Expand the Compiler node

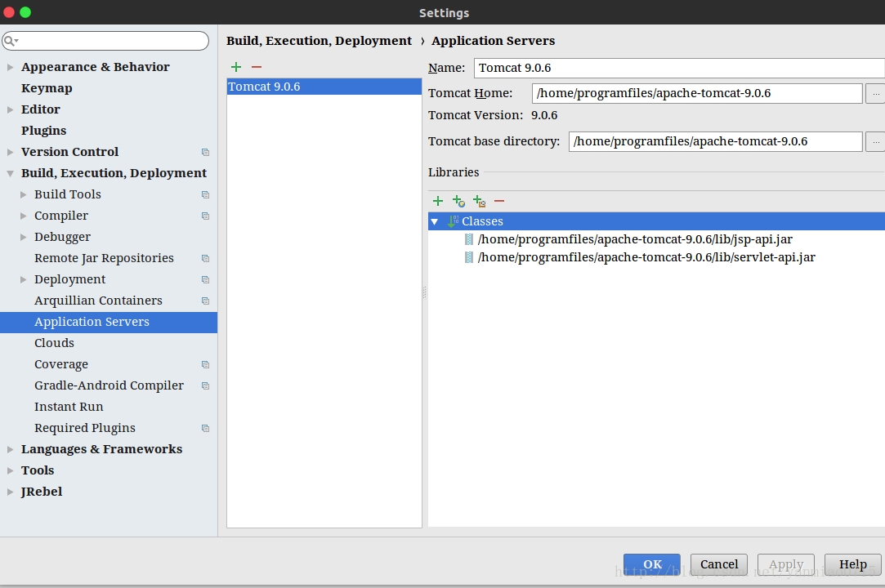coord(23,216)
